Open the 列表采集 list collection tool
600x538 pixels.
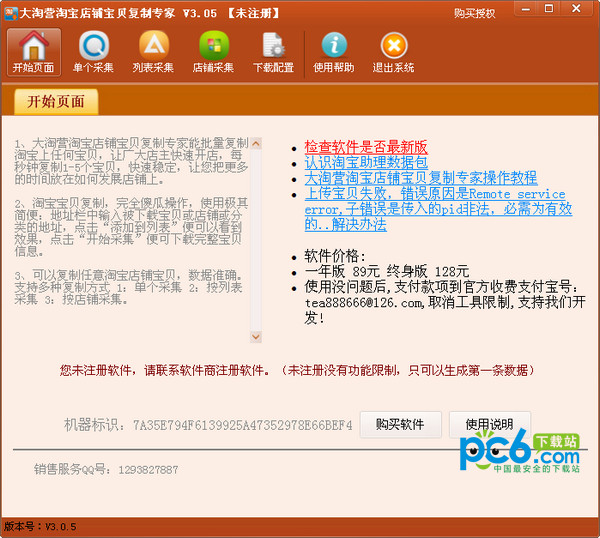[153, 52]
